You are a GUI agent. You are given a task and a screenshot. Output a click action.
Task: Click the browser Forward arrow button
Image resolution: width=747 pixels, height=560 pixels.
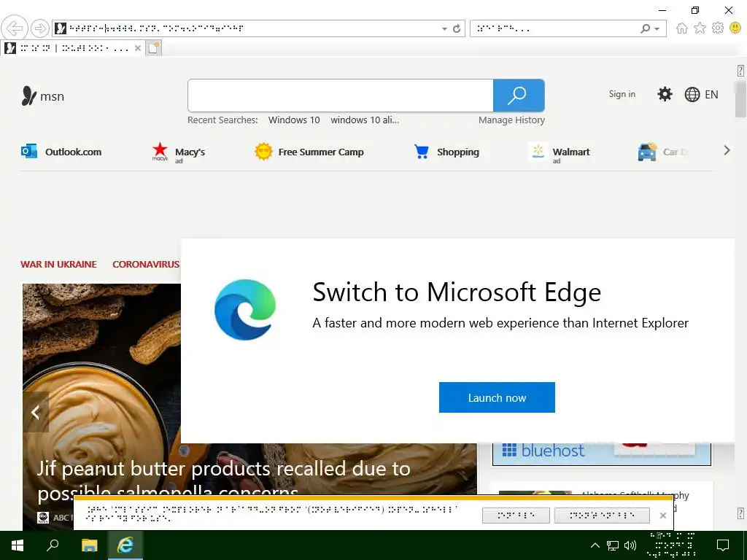(40, 28)
